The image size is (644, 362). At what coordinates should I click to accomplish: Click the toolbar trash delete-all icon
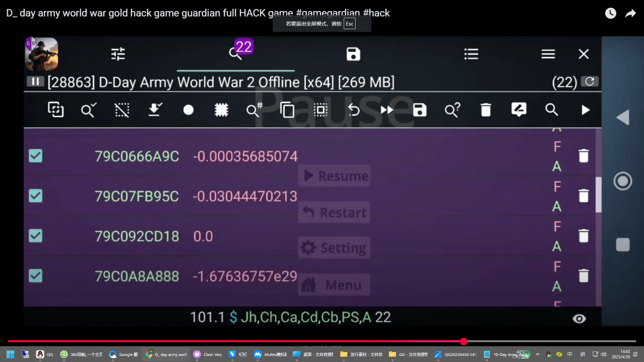[486, 110]
